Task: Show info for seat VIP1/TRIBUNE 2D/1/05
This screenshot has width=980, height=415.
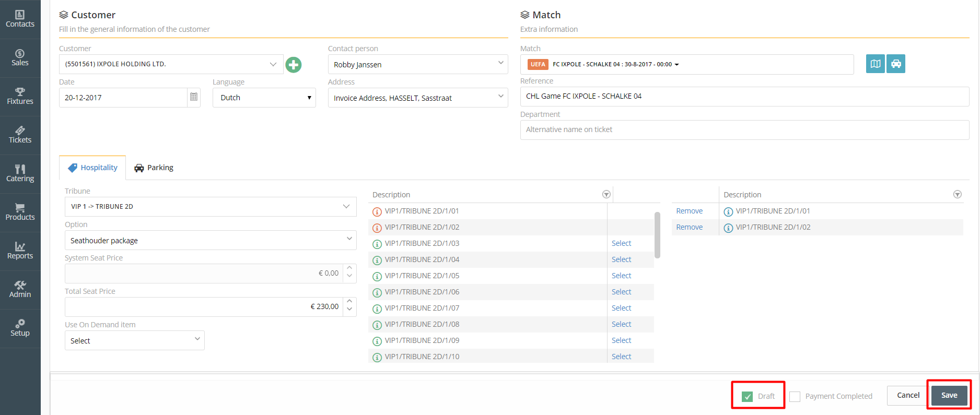Action: (x=377, y=276)
